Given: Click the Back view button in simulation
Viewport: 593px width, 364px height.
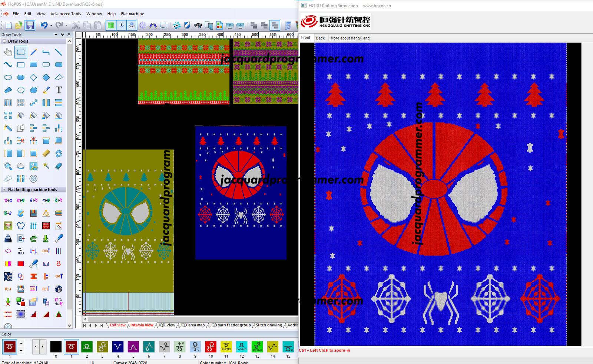Looking at the screenshot, I should [320, 38].
